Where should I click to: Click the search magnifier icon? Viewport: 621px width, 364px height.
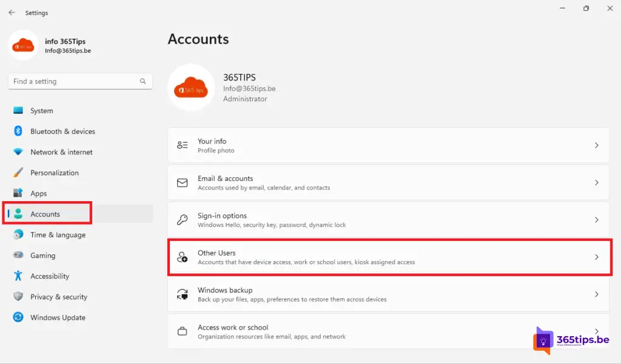tap(143, 81)
